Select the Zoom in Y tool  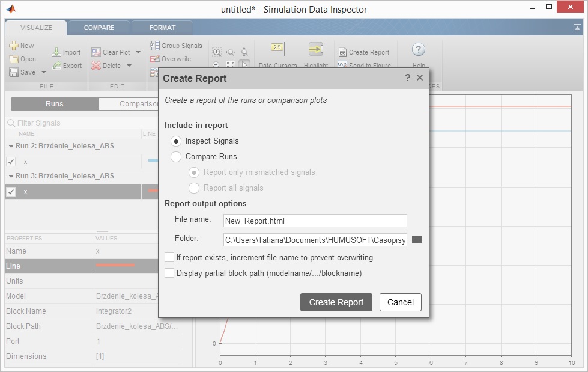[x=244, y=52]
